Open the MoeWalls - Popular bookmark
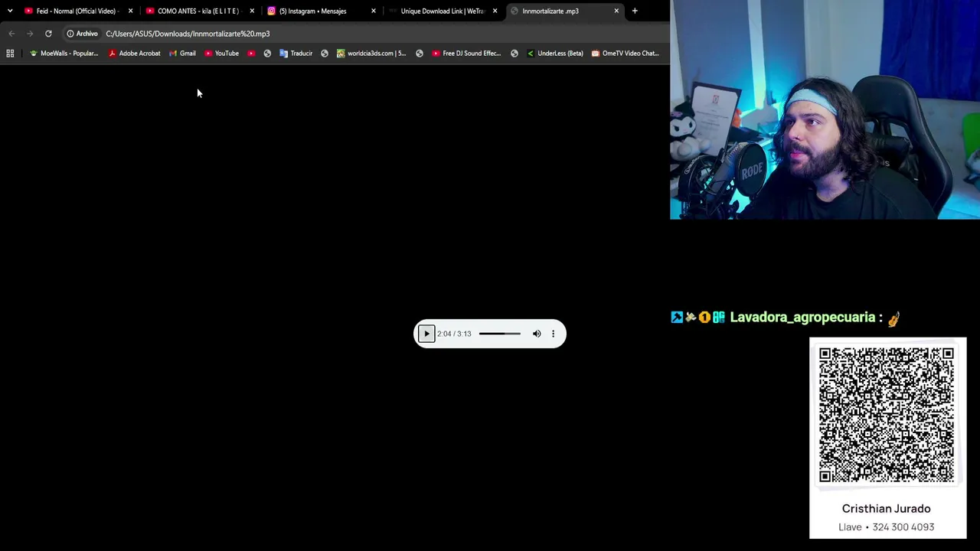Screen dimensions: 980x551 64,54
